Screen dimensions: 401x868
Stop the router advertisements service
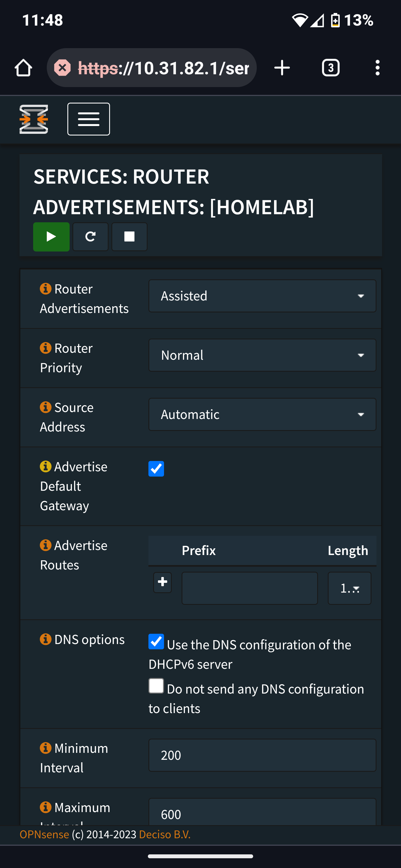click(129, 236)
